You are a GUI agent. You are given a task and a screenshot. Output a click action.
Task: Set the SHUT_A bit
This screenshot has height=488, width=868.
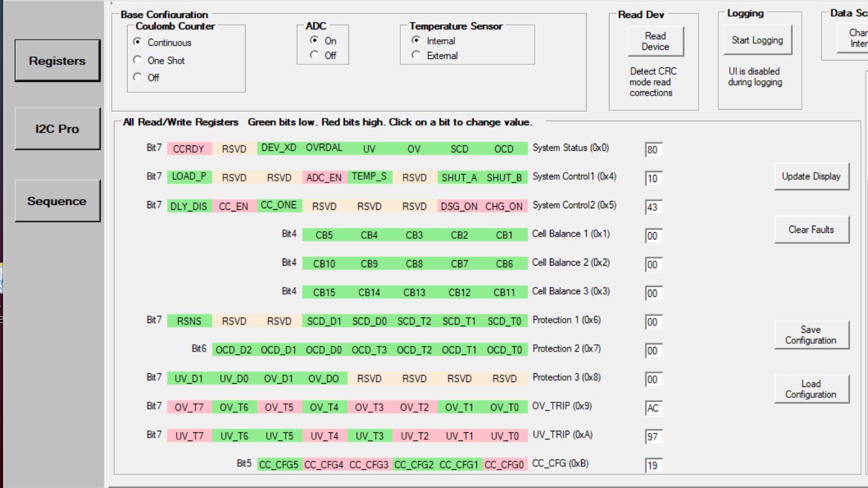459,178
